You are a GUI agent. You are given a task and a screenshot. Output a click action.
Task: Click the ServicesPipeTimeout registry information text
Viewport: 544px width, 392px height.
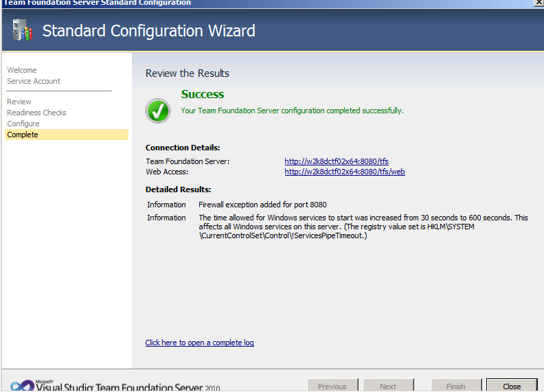click(x=363, y=227)
